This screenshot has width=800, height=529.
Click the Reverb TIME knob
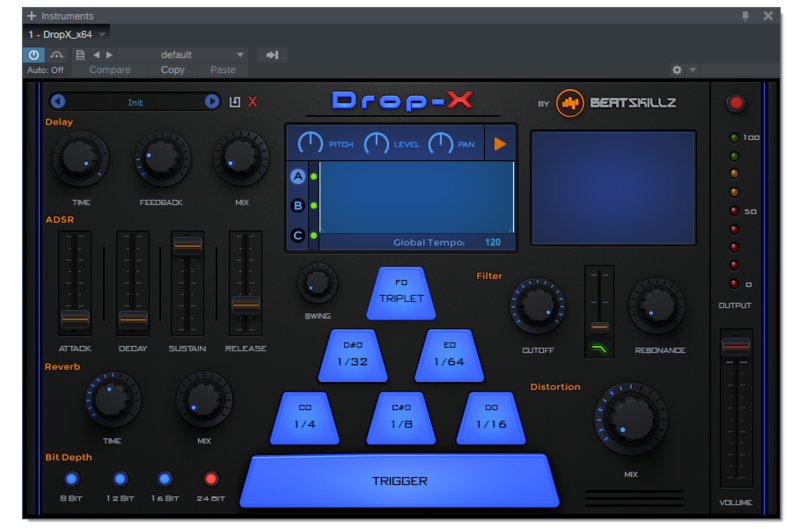tap(113, 399)
